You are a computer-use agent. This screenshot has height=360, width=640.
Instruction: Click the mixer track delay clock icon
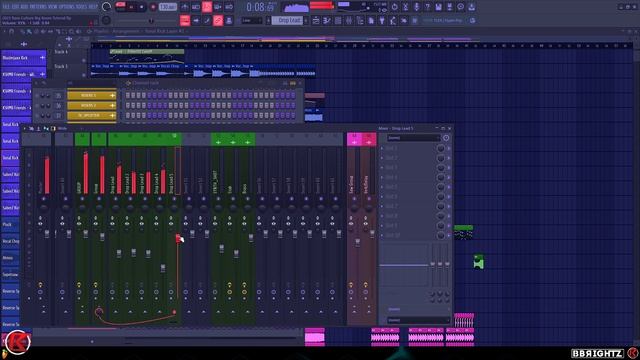click(x=446, y=138)
